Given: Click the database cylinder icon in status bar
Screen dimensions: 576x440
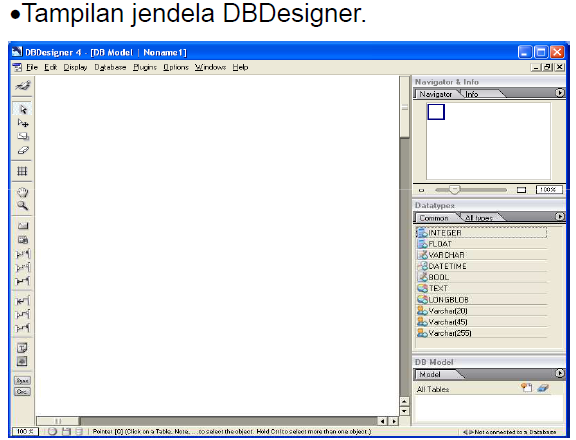Looking at the screenshot, I should 79,432.
